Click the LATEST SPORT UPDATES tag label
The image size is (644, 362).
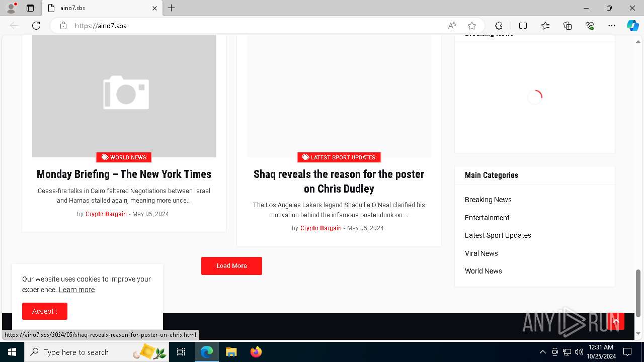tap(339, 157)
